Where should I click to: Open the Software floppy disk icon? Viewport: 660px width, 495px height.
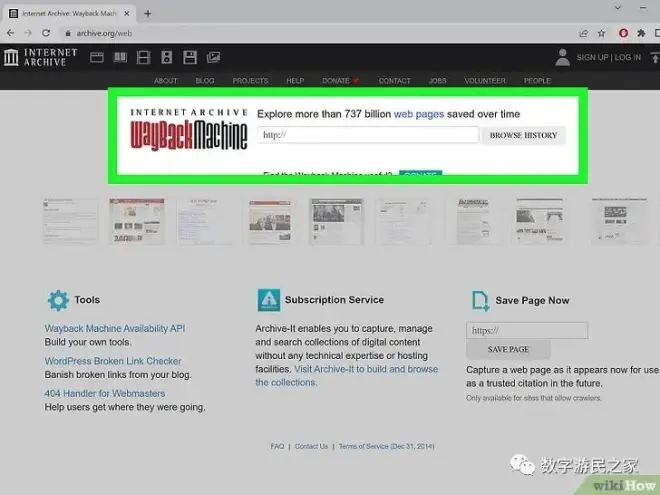pos(190,57)
